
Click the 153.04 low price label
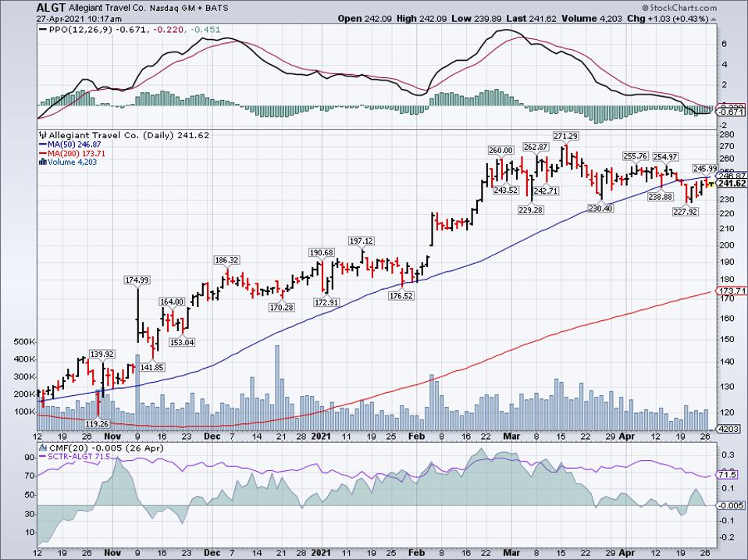(182, 342)
